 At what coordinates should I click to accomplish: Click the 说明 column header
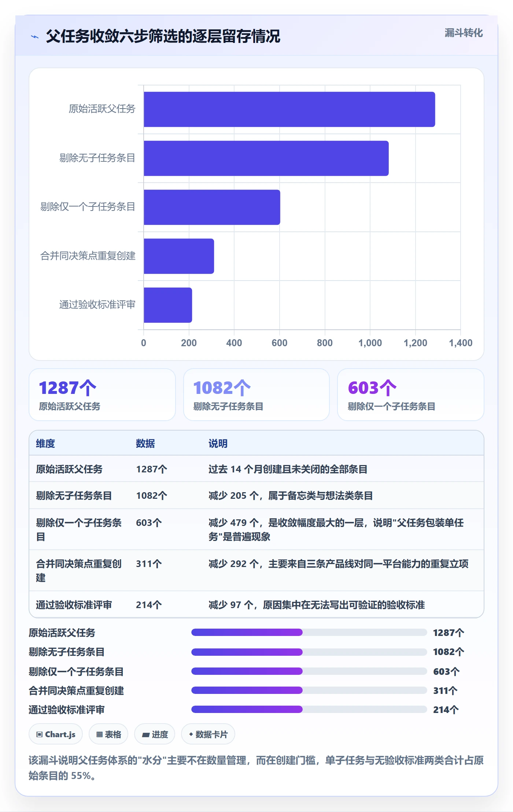coord(218,443)
